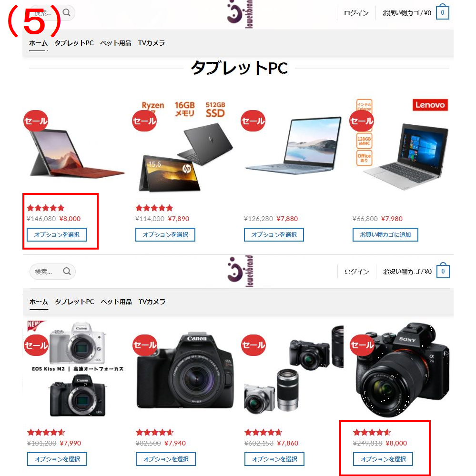
Task: Click the star rating under Surface Pro tablet
Action: [x=46, y=208]
